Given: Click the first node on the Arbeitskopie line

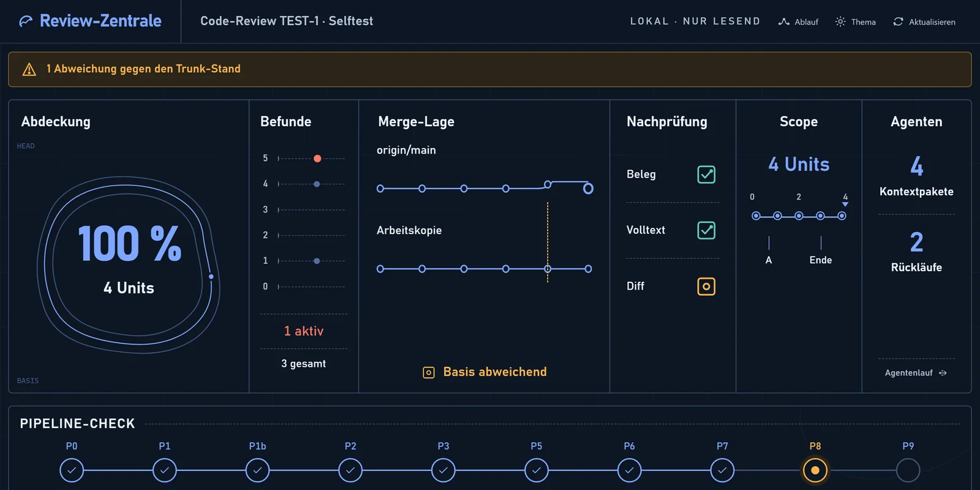Looking at the screenshot, I should [x=380, y=269].
